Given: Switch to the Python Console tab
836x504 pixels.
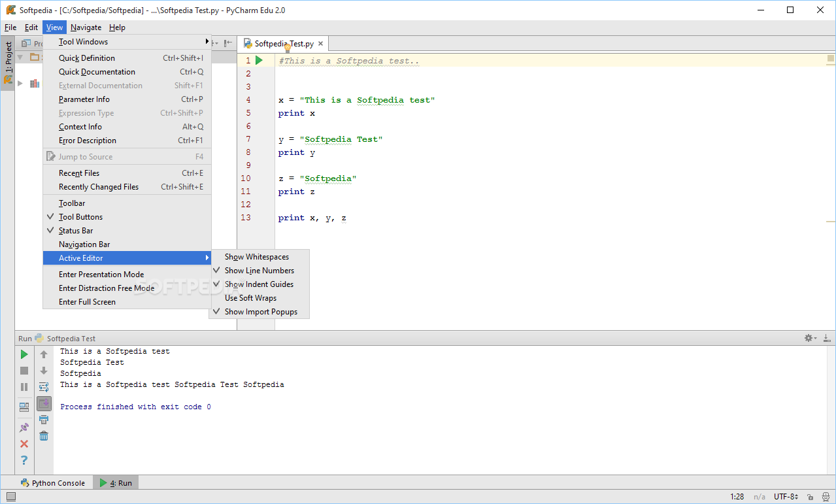Looking at the screenshot, I should pyautogui.click(x=53, y=483).
